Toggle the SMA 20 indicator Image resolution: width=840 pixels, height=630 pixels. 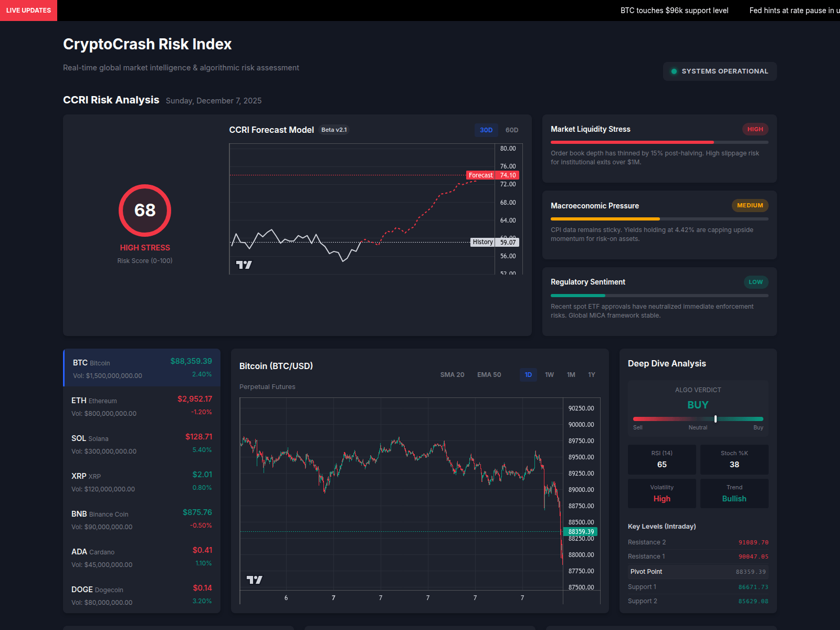click(453, 375)
